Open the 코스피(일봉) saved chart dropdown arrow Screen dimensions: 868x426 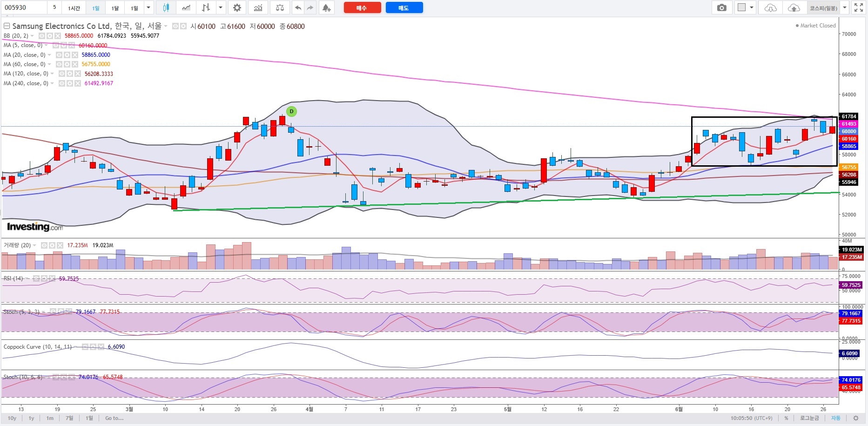click(845, 7)
